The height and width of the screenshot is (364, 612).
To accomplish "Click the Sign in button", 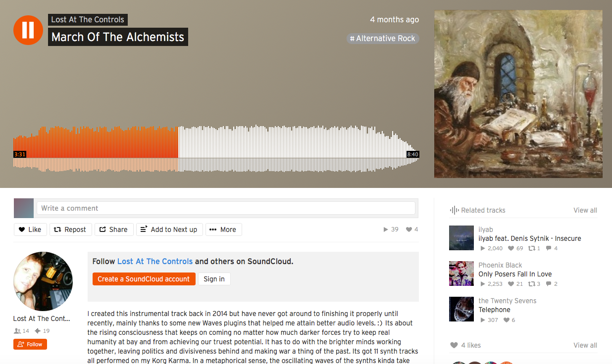I will [214, 279].
